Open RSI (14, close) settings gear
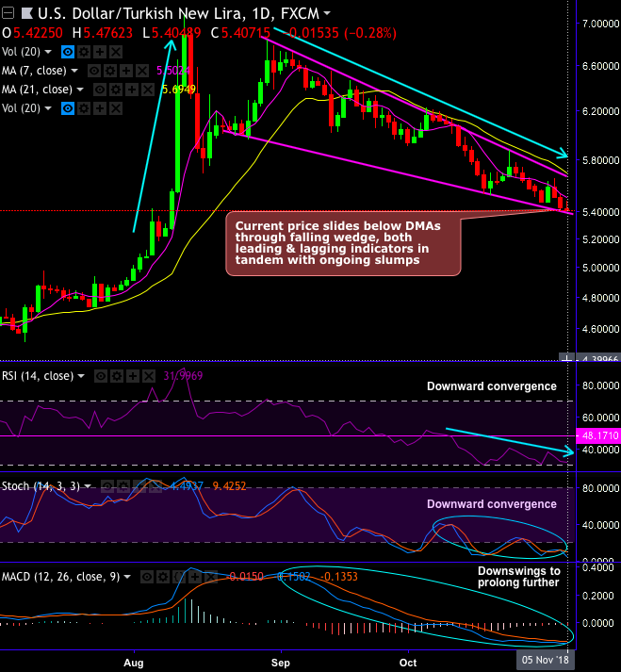This screenshot has width=621, height=672. [117, 377]
